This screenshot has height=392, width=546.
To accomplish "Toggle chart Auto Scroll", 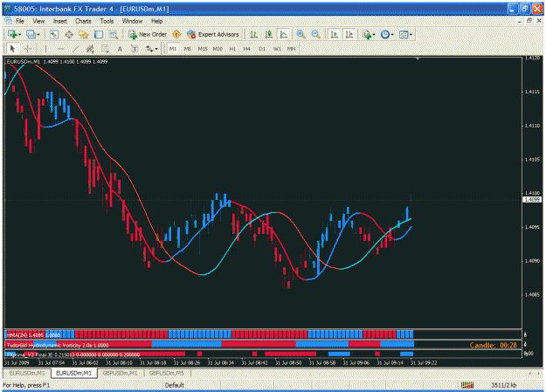I will pos(334,34).
